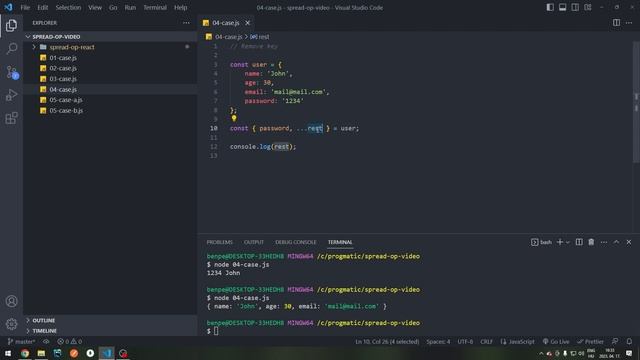Select the bash terminal label
The height and width of the screenshot is (360, 640).
pos(541,242)
